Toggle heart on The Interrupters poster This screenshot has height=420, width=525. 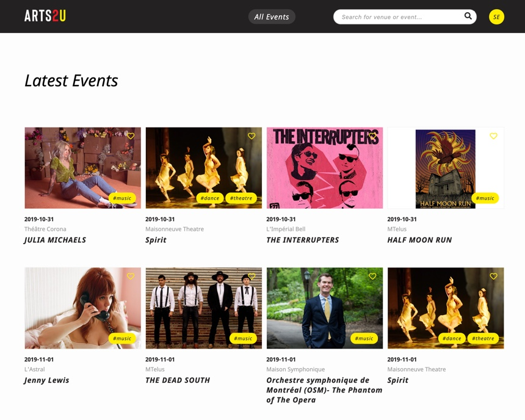372,136
